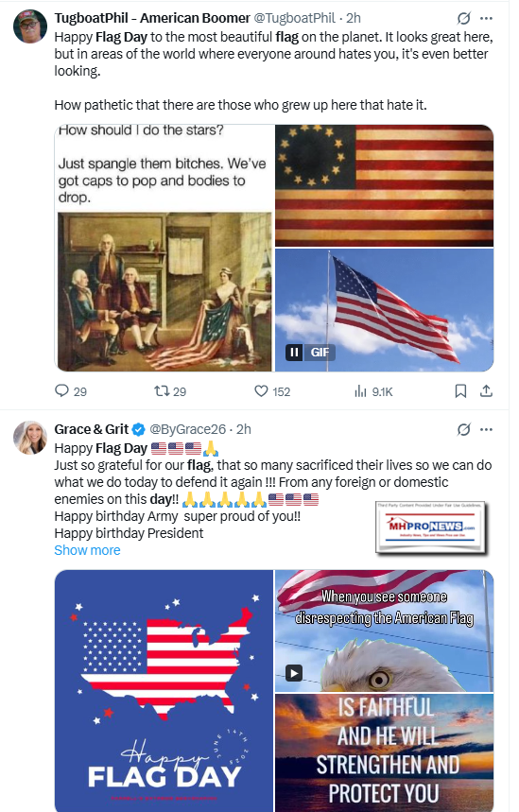Viewport: 519px width, 812px height.
Task: Open @TugboatPhil handle link
Action: 294,18
